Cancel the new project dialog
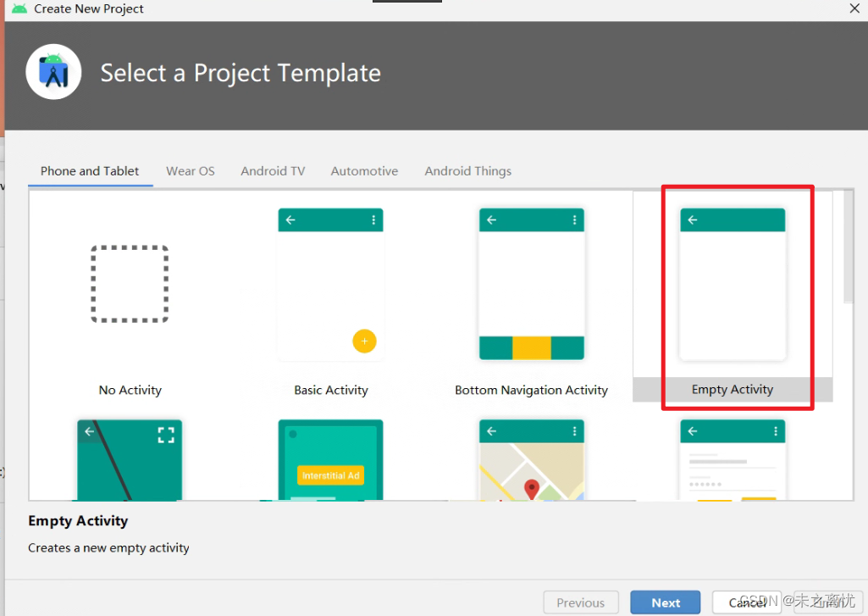The image size is (868, 616). tap(747, 602)
